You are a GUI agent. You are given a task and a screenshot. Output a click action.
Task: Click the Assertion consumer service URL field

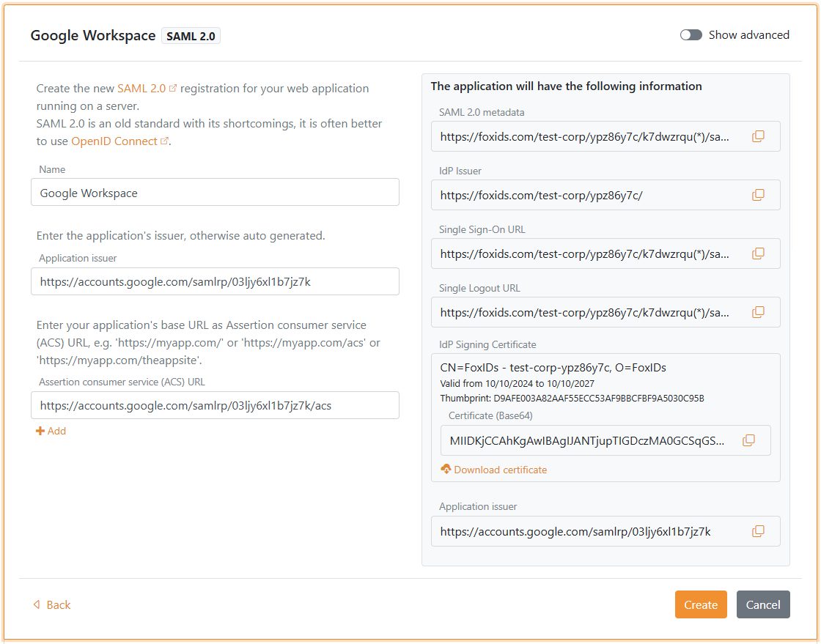(x=215, y=405)
